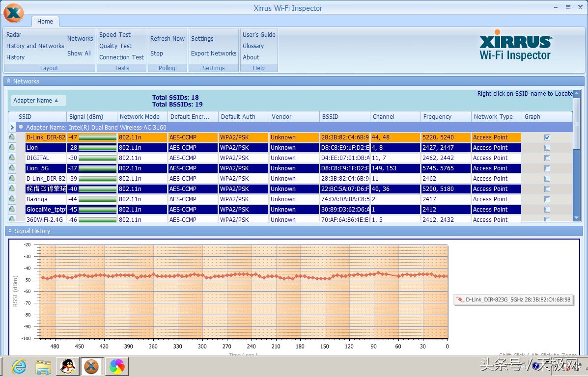Enable graph checkbox for Lion_5G network
The image size is (588, 377).
point(547,168)
